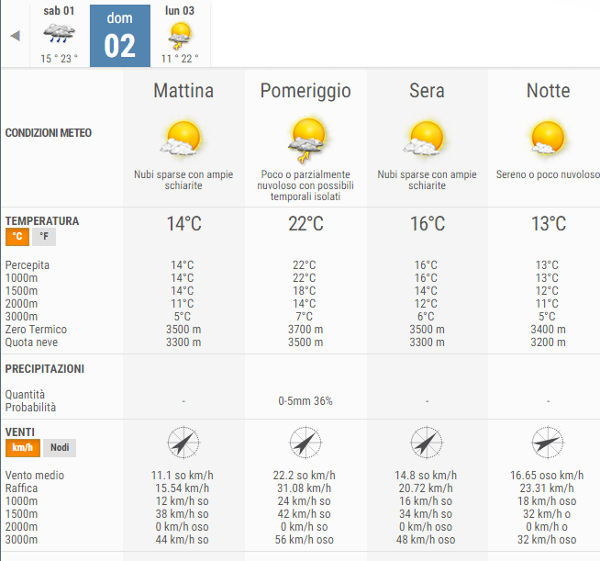This screenshot has width=600, height=561.
Task: Click Pomeriggio thunderstorm weather icon
Action: (x=307, y=140)
